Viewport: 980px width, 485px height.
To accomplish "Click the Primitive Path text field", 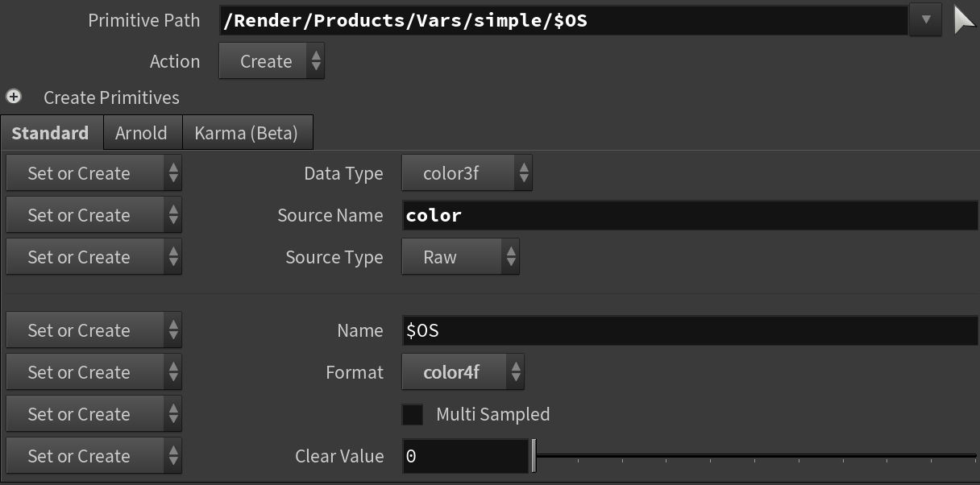I will (x=564, y=20).
